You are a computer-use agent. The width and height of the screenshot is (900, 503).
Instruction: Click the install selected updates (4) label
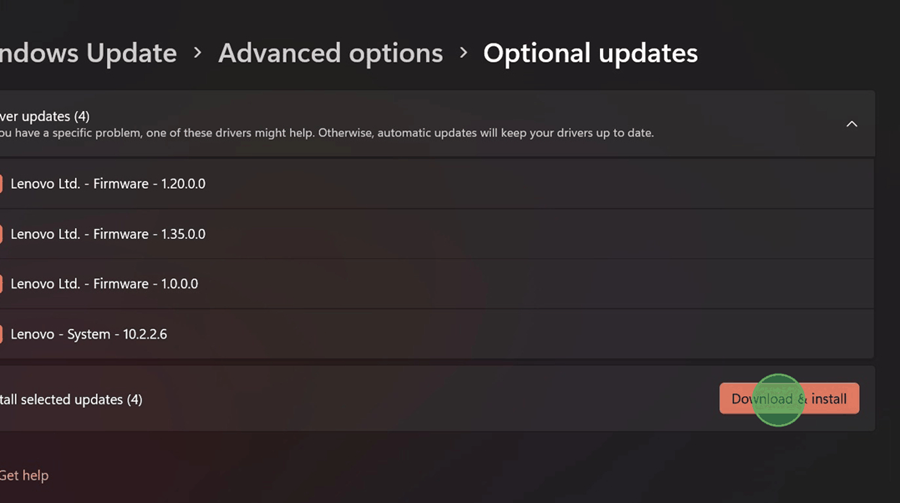[71, 399]
